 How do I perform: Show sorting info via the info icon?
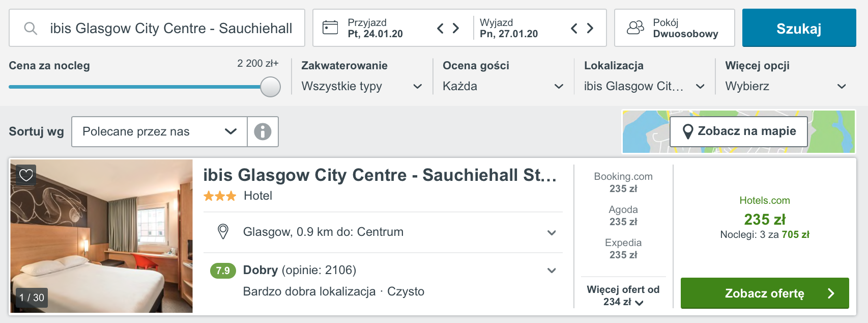tap(263, 131)
